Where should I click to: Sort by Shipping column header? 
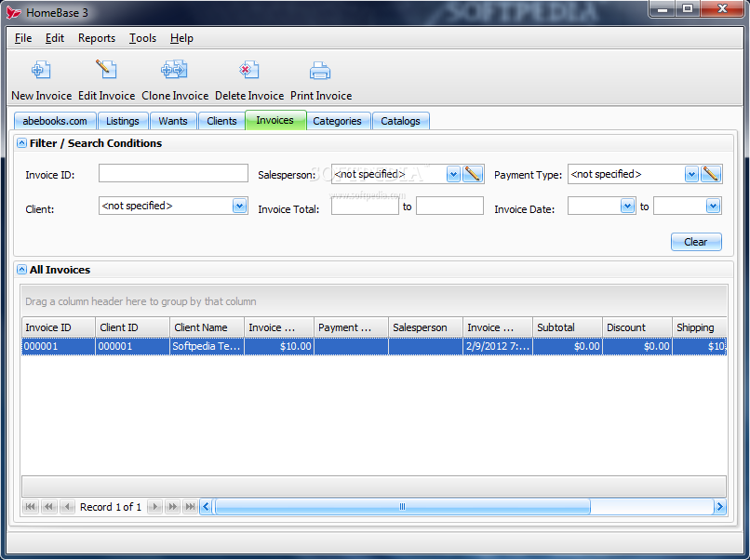[700, 327]
